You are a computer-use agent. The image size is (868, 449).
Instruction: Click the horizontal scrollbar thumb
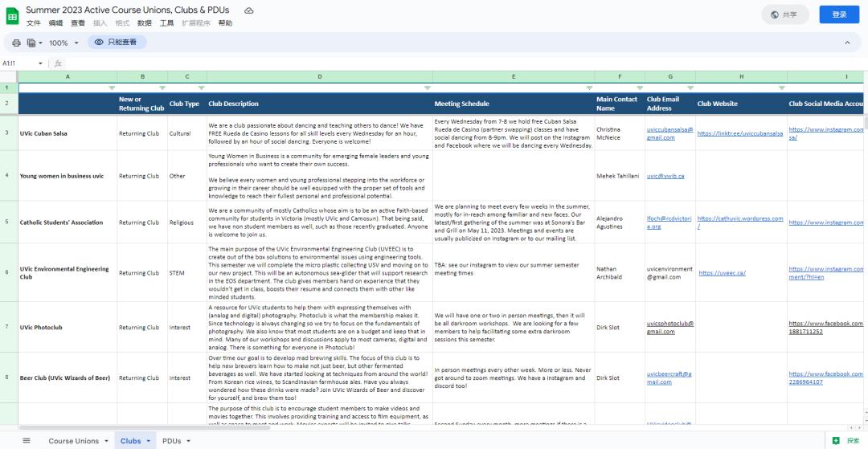[x=145, y=428]
